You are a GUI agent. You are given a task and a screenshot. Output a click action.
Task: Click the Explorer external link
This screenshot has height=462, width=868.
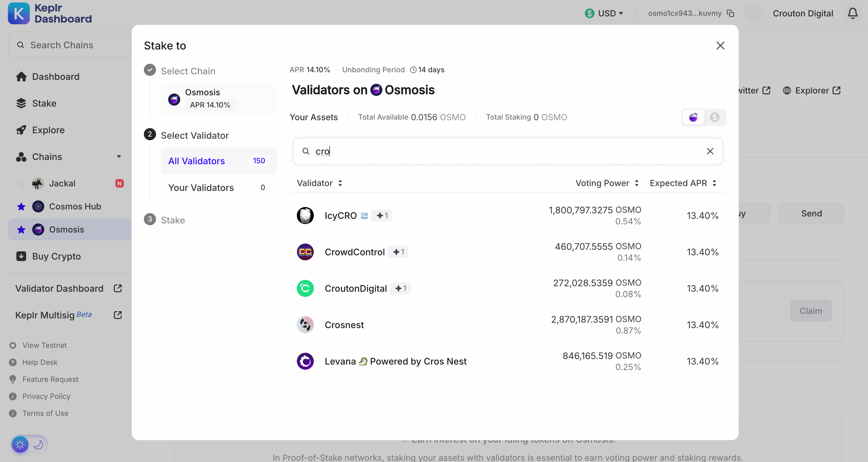812,90
